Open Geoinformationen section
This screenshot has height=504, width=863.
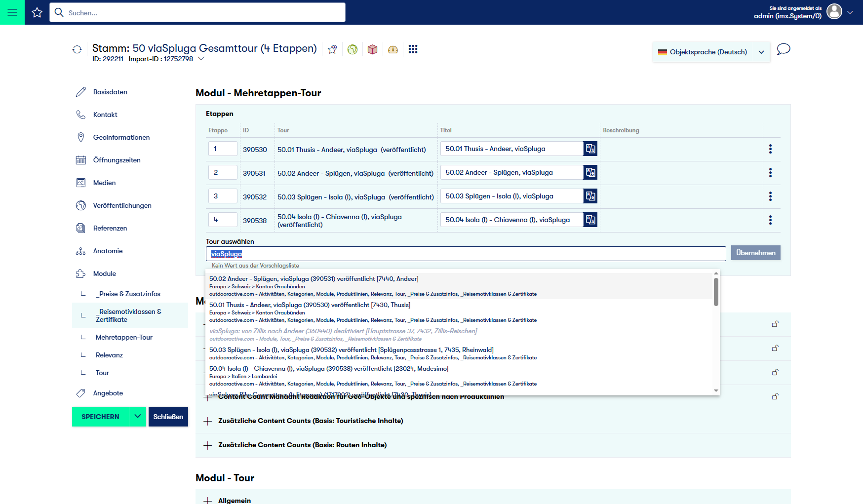[121, 137]
